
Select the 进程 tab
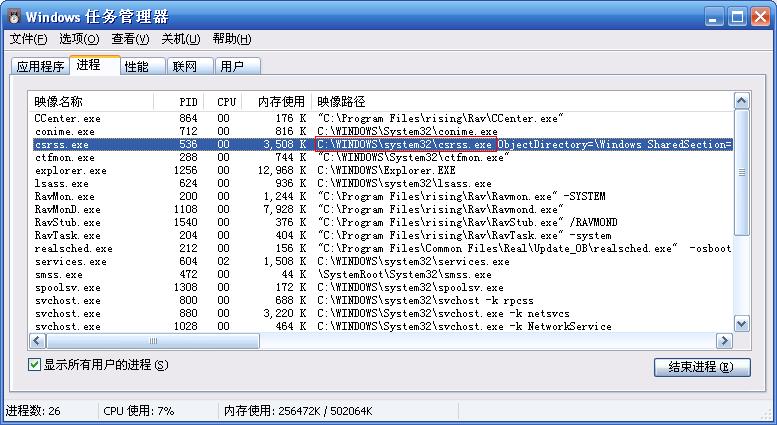[x=95, y=65]
